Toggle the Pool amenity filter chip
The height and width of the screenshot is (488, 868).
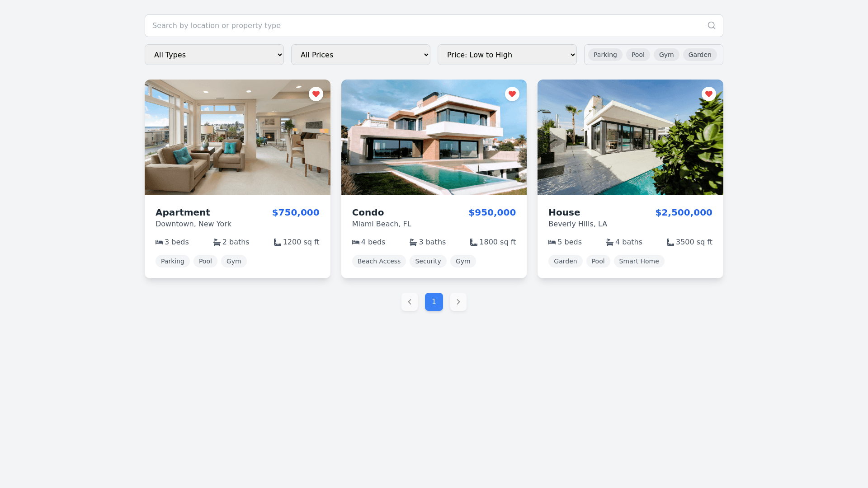(x=637, y=55)
